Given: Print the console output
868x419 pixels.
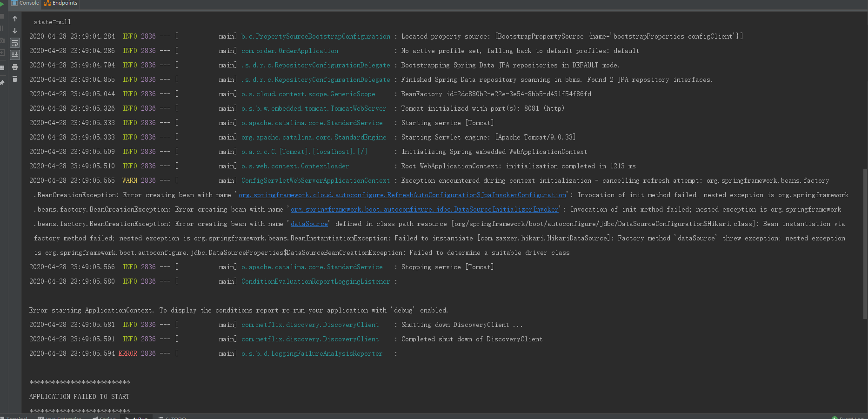Looking at the screenshot, I should point(15,67).
